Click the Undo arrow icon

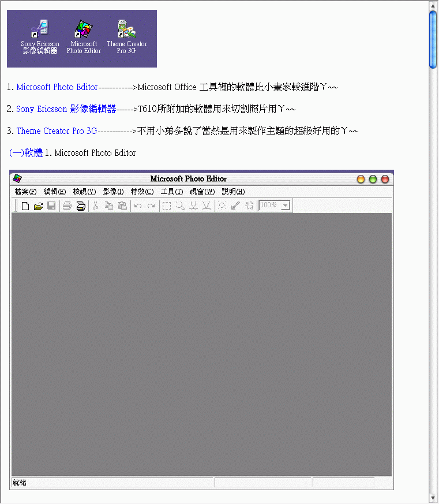[138, 206]
